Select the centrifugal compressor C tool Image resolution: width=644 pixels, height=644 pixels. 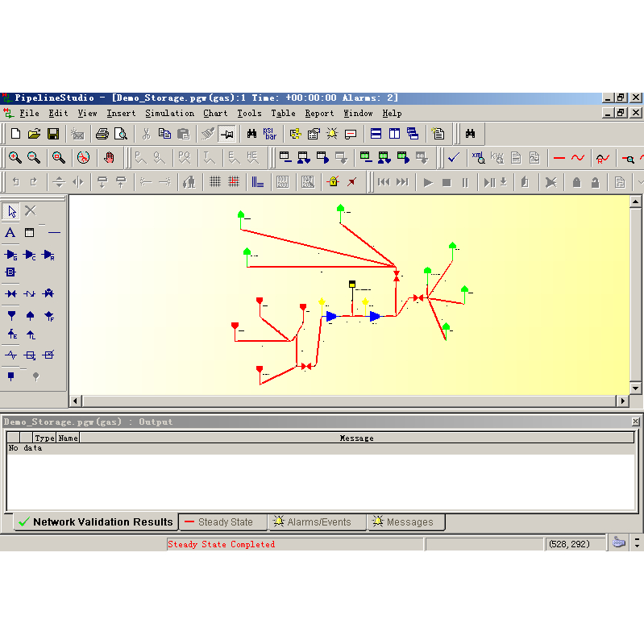30,255
